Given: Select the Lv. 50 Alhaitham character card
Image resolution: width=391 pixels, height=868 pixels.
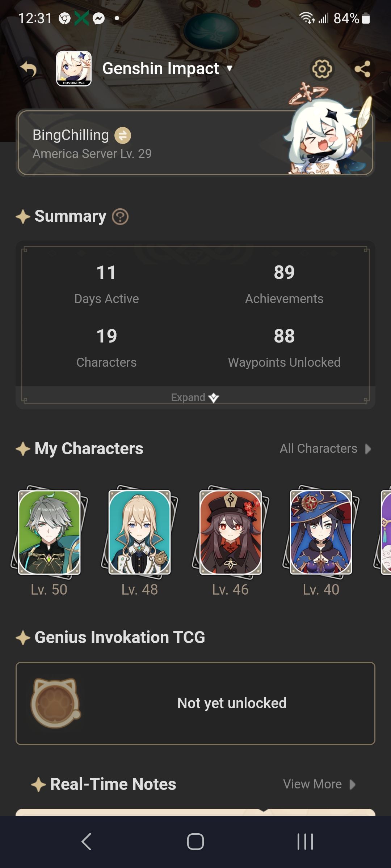Looking at the screenshot, I should pyautogui.click(x=49, y=532).
